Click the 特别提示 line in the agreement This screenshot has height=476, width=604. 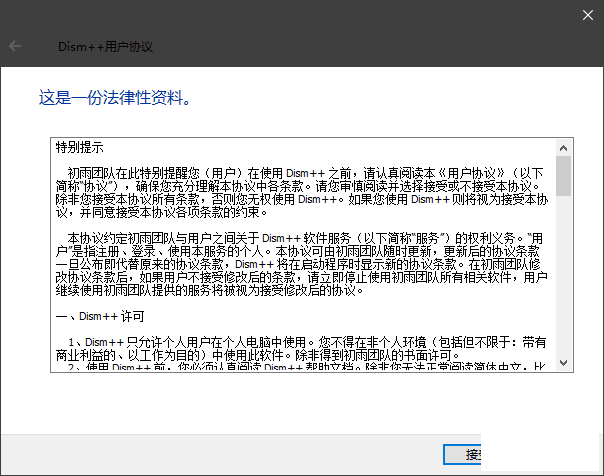pos(79,147)
